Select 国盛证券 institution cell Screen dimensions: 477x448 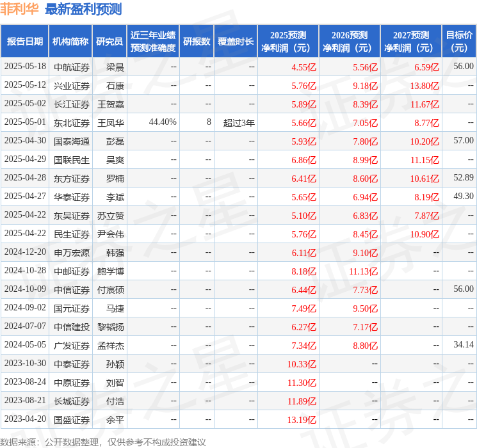tap(72, 420)
